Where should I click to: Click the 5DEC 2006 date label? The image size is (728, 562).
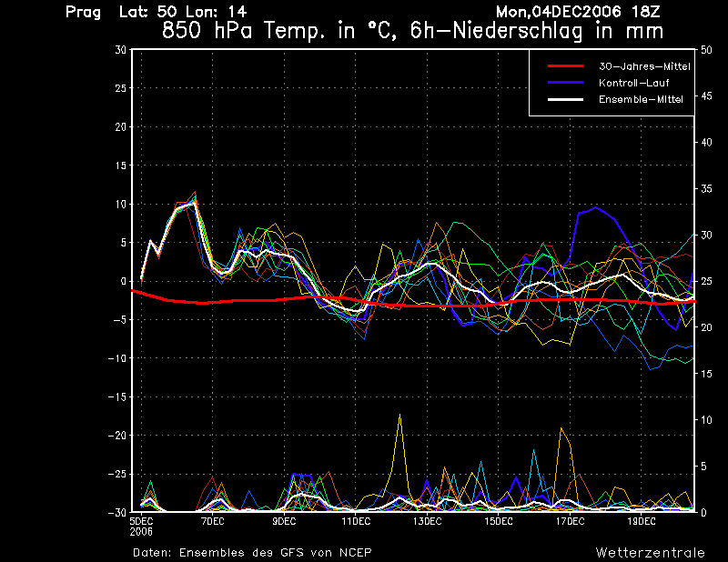(x=141, y=526)
